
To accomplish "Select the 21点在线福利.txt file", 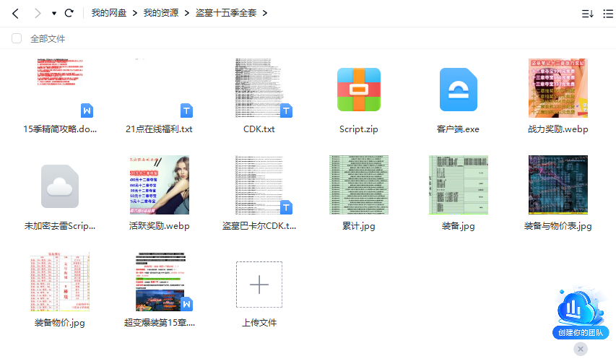I will pos(159,90).
